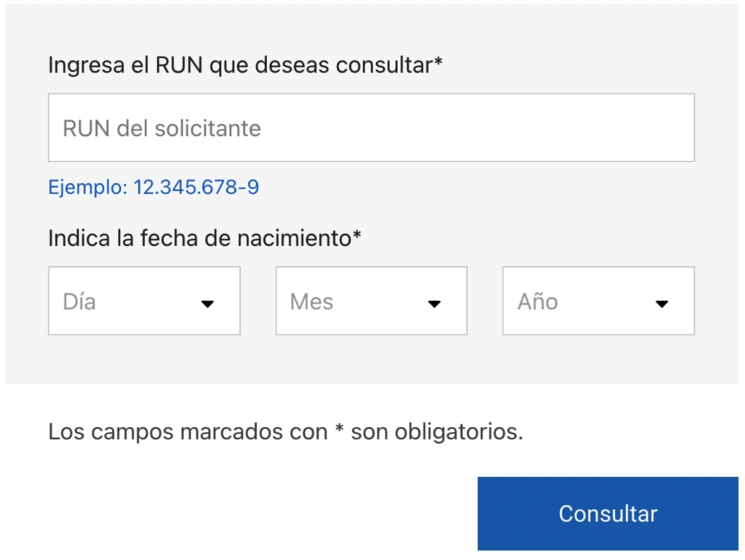The height and width of the screenshot is (560, 745).
Task: Click the arrow icon in Día selector
Action: coord(207,304)
